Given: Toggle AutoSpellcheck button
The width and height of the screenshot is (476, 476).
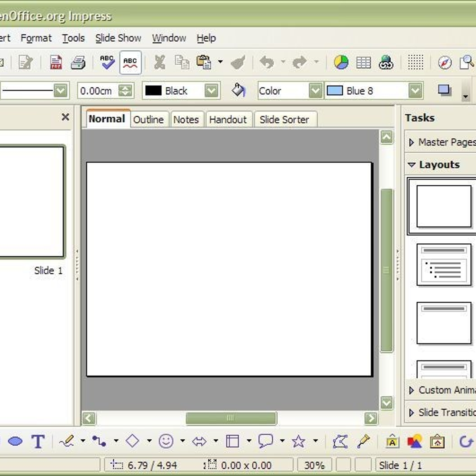Looking at the screenshot, I should tap(130, 62).
